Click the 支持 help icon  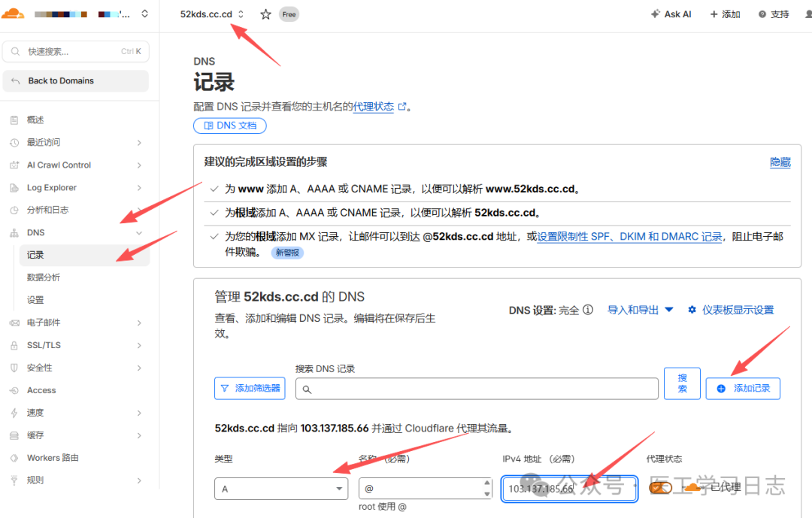762,14
